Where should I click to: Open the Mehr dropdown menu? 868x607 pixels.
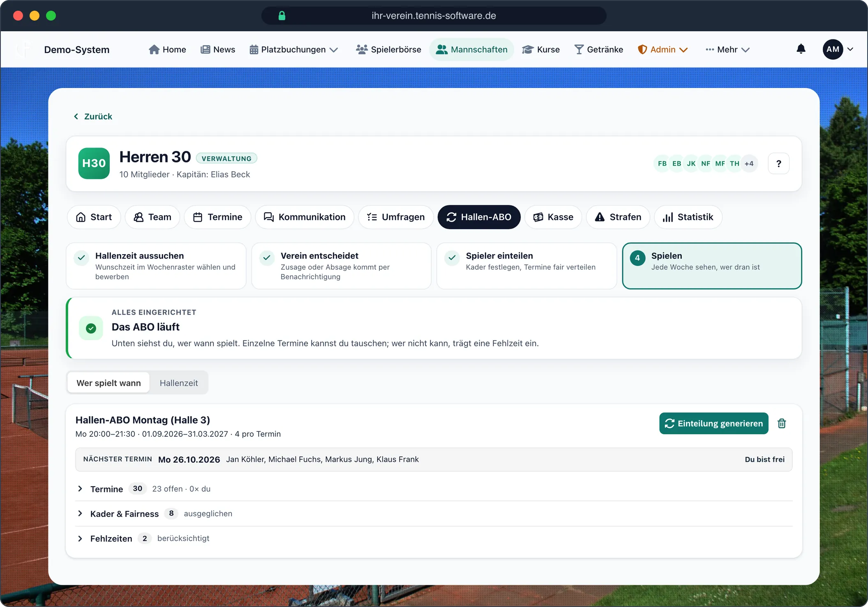(x=727, y=49)
